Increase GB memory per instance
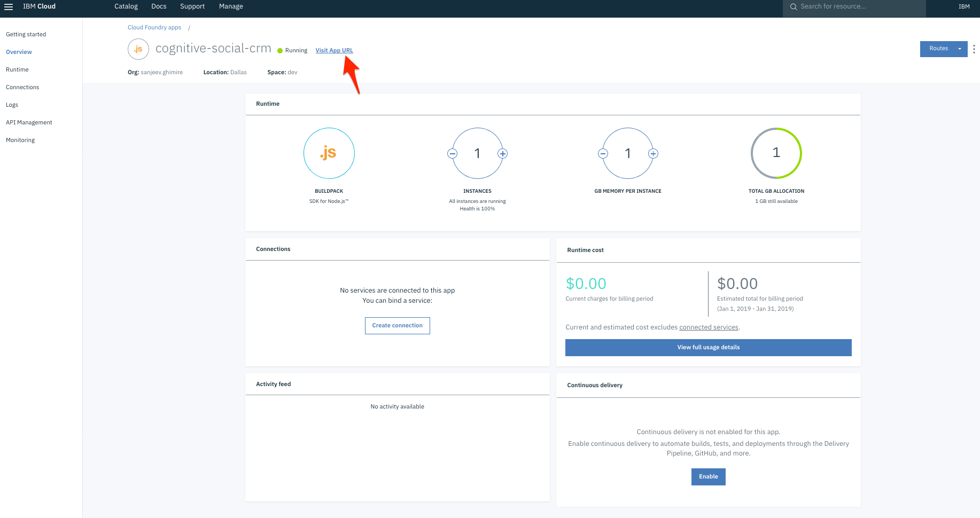980x518 pixels. point(653,154)
